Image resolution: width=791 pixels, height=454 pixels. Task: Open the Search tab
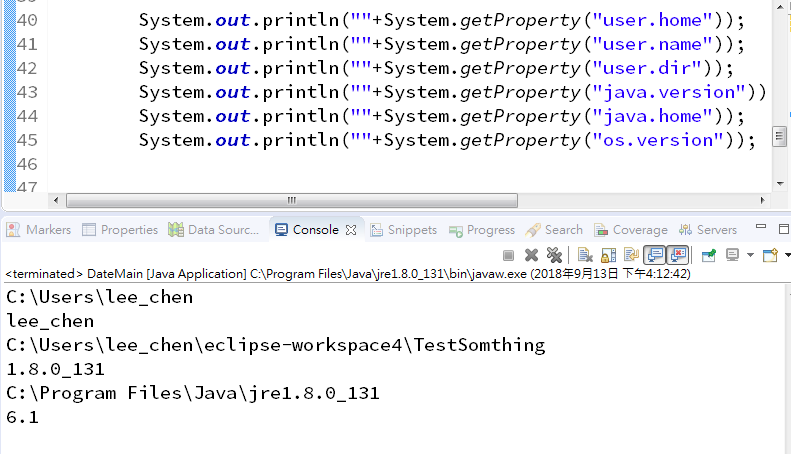coord(554,230)
